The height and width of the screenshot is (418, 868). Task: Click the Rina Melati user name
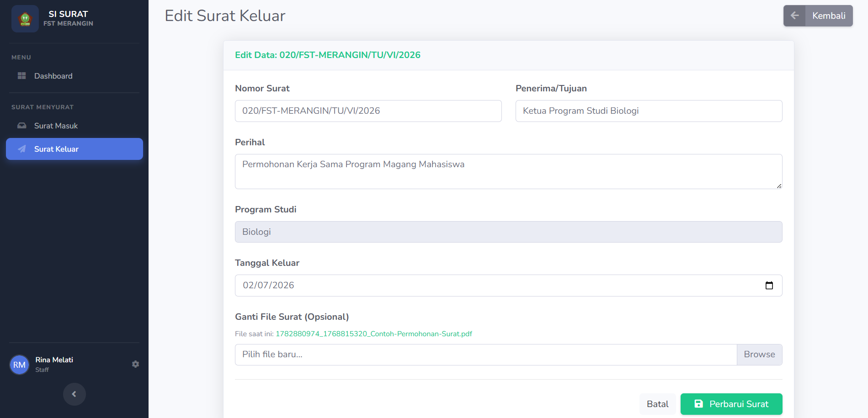pyautogui.click(x=54, y=360)
